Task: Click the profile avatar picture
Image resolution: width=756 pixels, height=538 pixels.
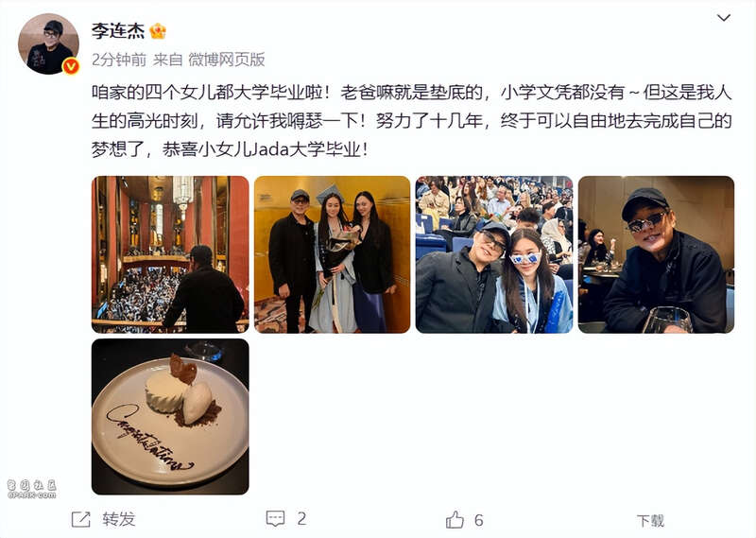Action: [x=49, y=43]
